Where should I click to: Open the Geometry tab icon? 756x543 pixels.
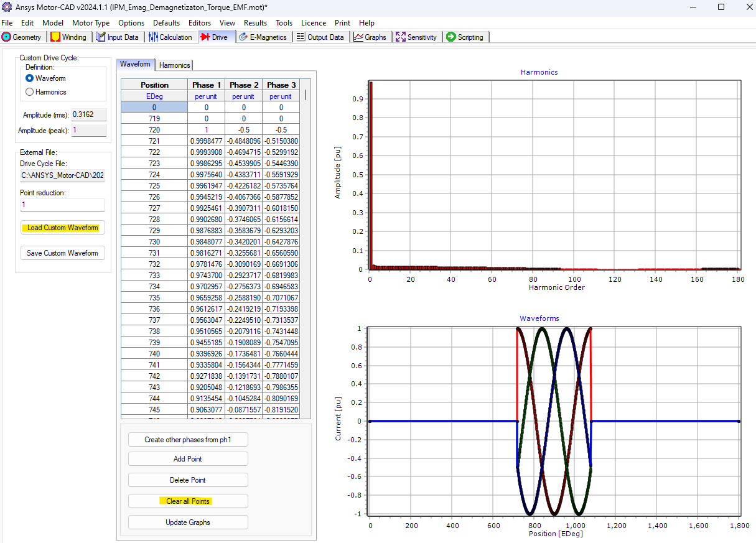[x=7, y=37]
